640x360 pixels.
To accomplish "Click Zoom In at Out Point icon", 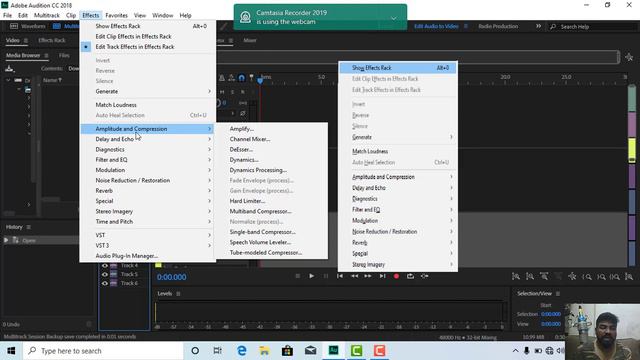I will pyautogui.click(x=601, y=277).
